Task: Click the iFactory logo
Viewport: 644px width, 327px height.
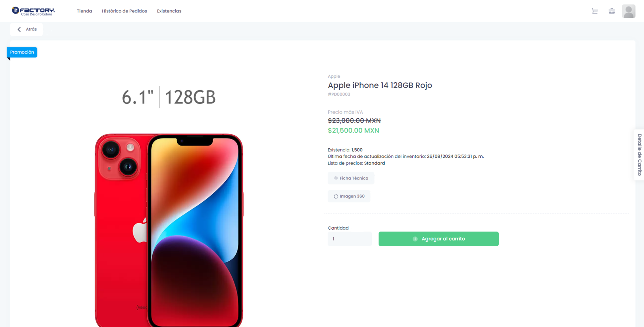Action: [x=33, y=11]
